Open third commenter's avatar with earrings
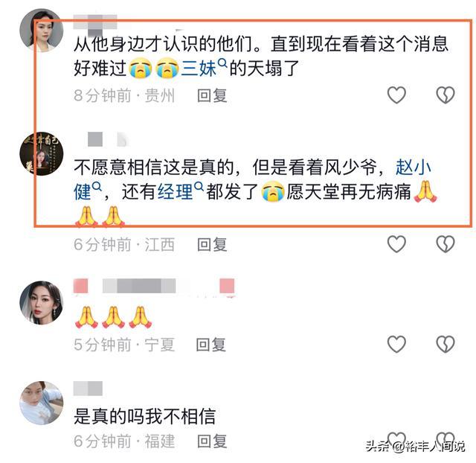Viewport: 476px width, 463px height. coord(42,303)
